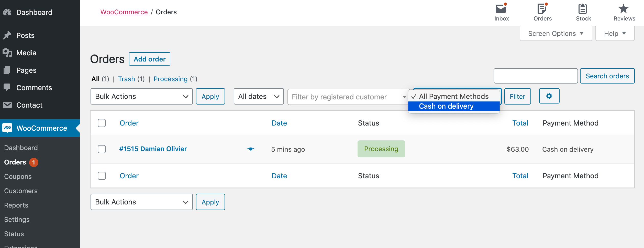The width and height of the screenshot is (644, 248).
Task: Click the Media sidebar icon
Action: coord(7,53)
